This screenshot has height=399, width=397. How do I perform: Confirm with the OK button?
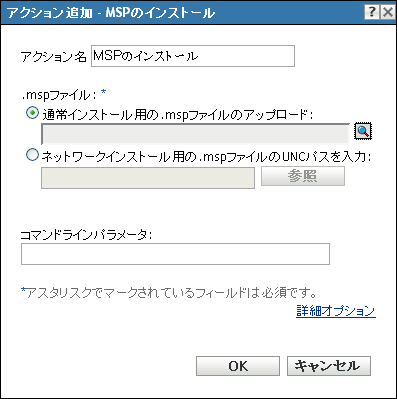click(x=238, y=366)
